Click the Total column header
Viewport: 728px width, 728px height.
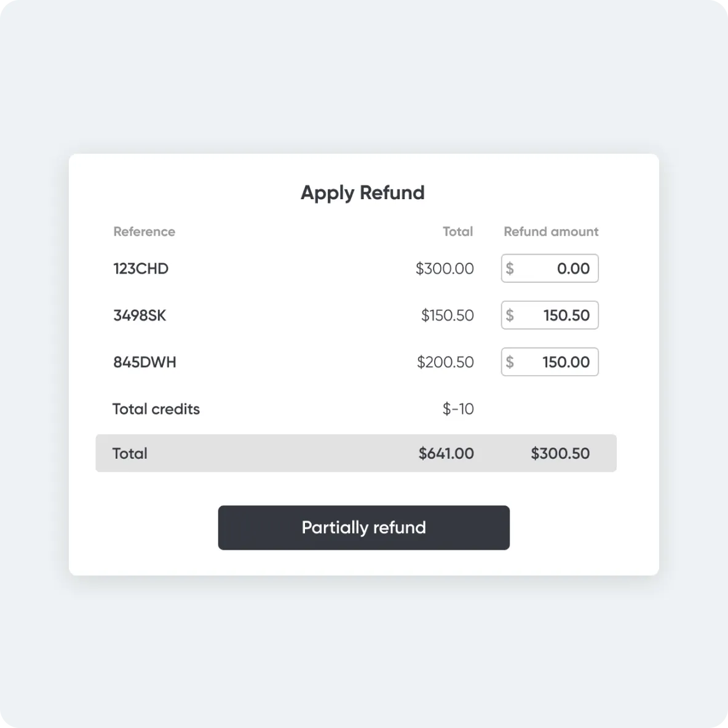click(457, 232)
